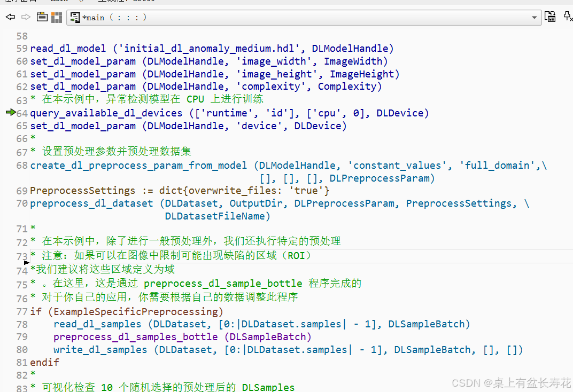Click the navigate forward arrow
Viewport: 573px width, 392px height.
(25, 17)
